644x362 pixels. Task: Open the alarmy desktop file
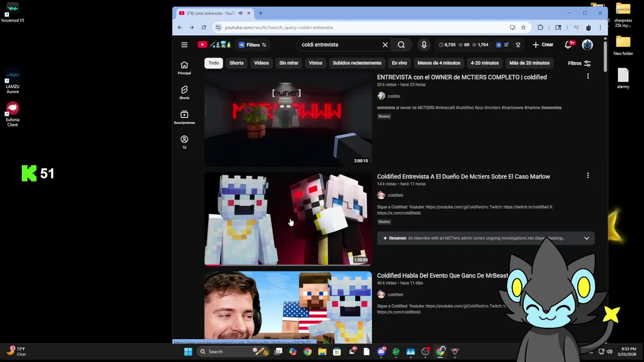pos(623,78)
